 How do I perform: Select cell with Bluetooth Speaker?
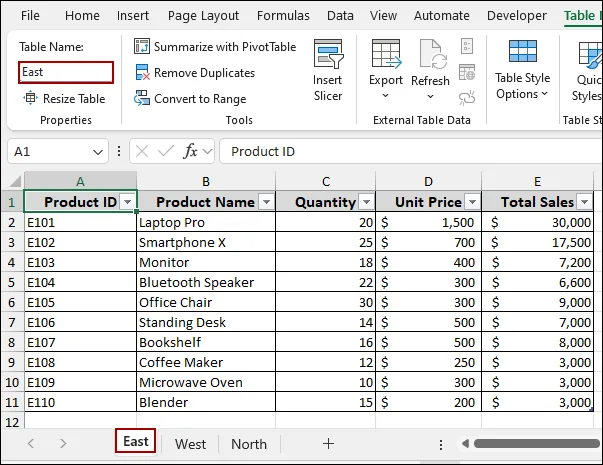[206, 282]
